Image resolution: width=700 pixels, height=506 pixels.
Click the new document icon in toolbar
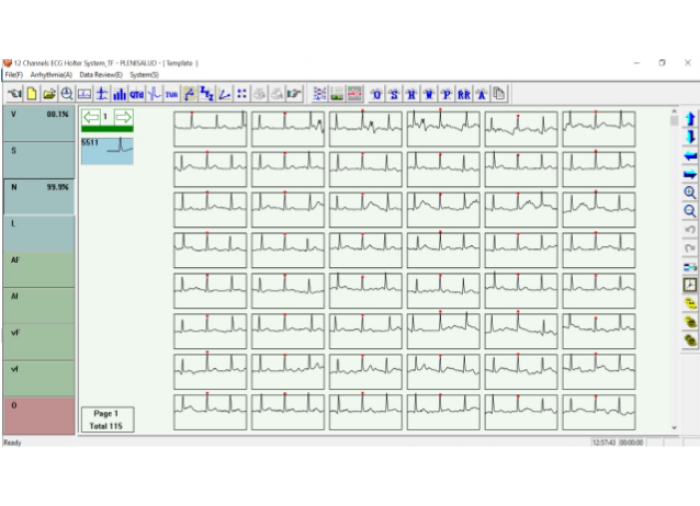32,94
